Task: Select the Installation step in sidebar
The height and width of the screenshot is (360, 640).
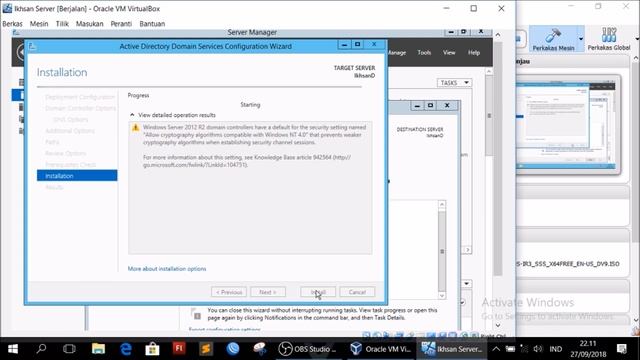Action: pyautogui.click(x=77, y=176)
